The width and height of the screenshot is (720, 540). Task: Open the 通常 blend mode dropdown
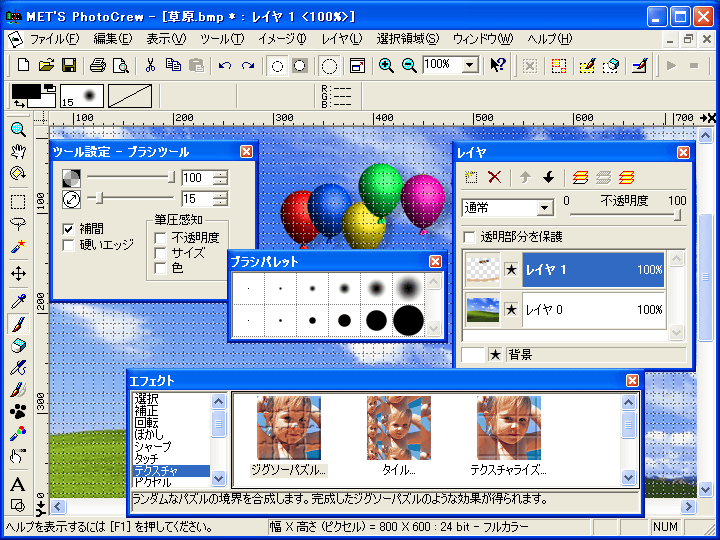point(544,208)
